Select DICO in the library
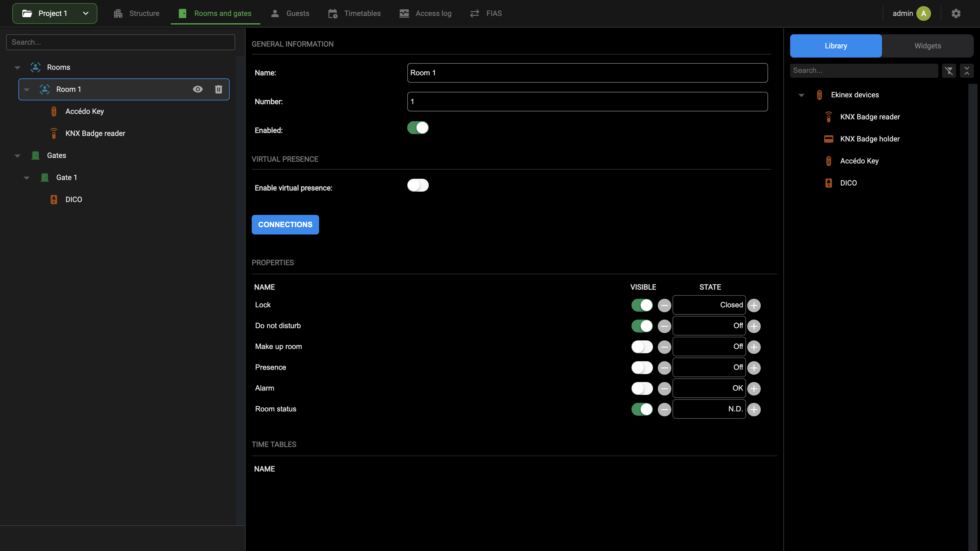 848,183
